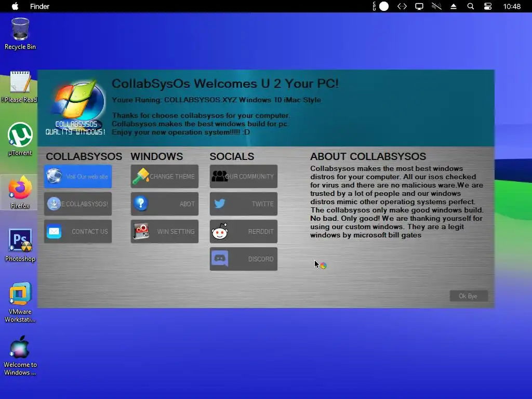Click the display monitor menu bar icon
The height and width of the screenshot is (399, 532).
pyautogui.click(x=419, y=6)
